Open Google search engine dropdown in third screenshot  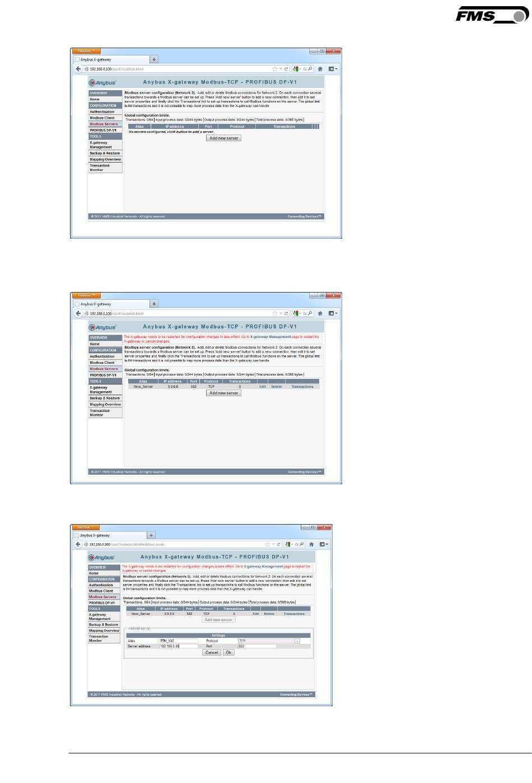click(290, 544)
